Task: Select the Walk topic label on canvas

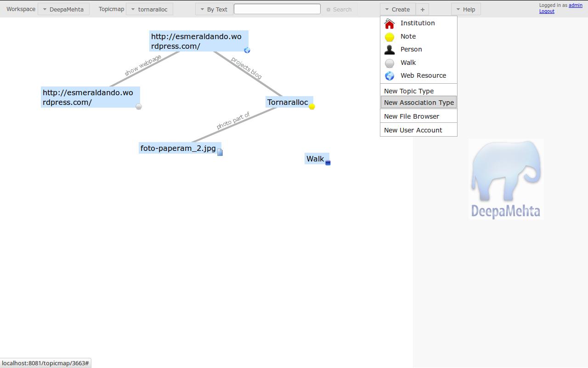Action: point(316,159)
